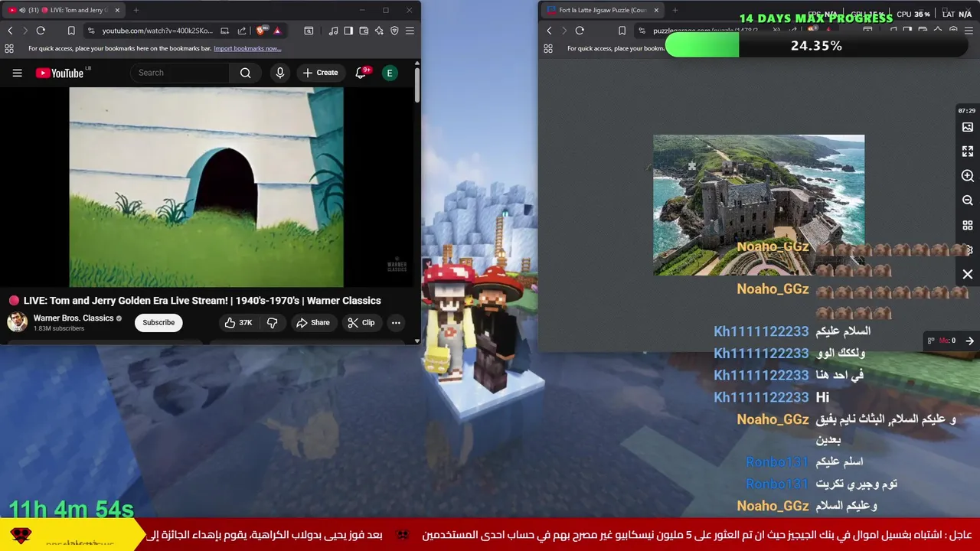Open Brave main menu in YouTube window
Image resolution: width=980 pixels, height=551 pixels.
[410, 31]
